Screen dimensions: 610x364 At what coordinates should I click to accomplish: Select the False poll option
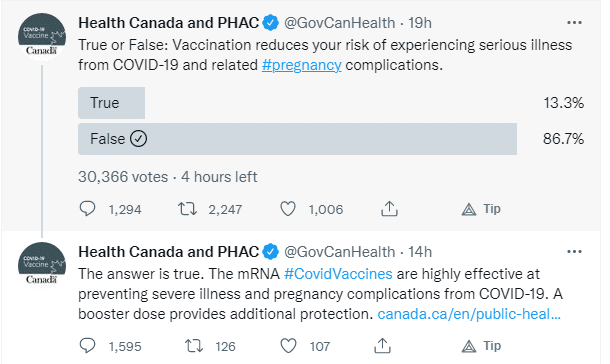pyautogui.click(x=297, y=139)
